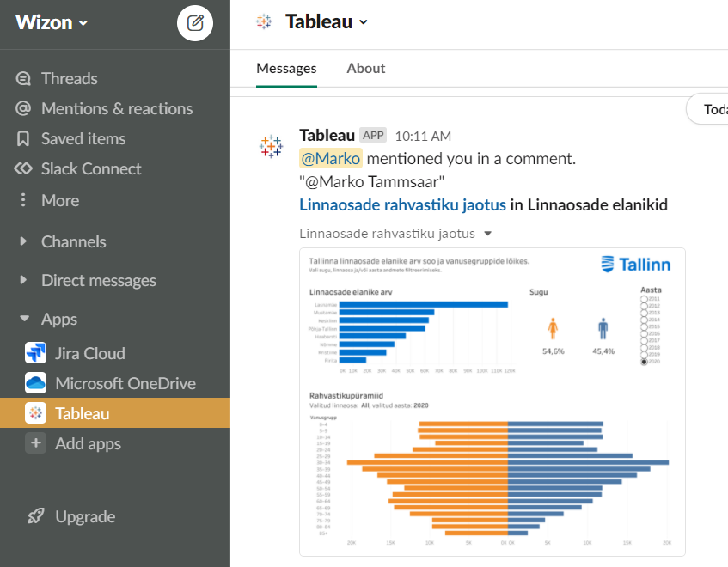Collapse the Apps section
Screen dimensions: 728x567
(24, 319)
